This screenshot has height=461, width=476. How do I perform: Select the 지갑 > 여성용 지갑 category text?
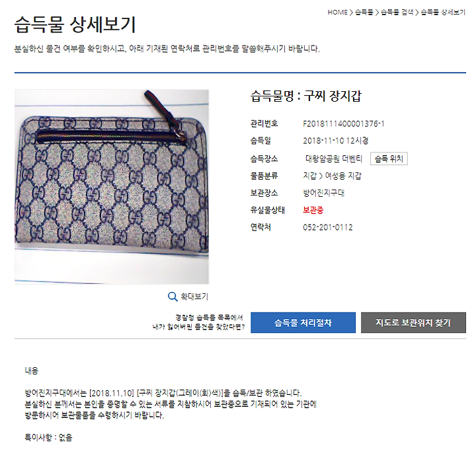click(x=333, y=176)
